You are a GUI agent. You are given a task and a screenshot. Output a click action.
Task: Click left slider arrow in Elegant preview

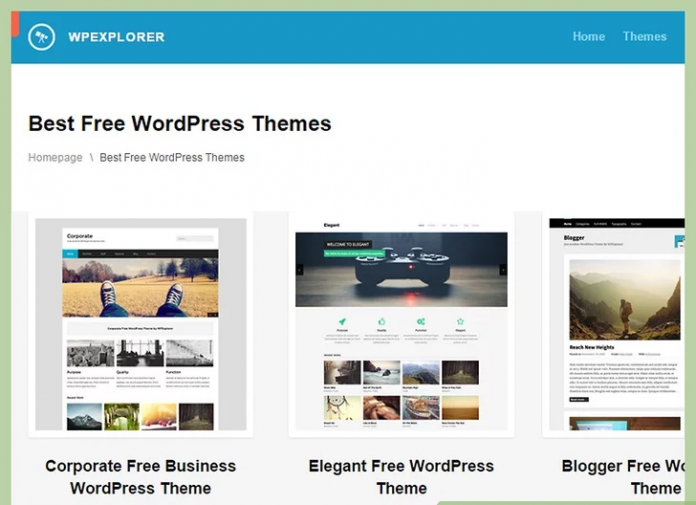[x=299, y=270]
